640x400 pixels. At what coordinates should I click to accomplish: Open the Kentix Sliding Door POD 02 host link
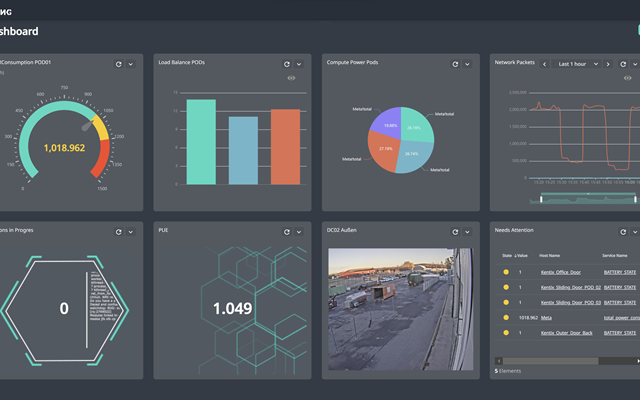coord(571,287)
